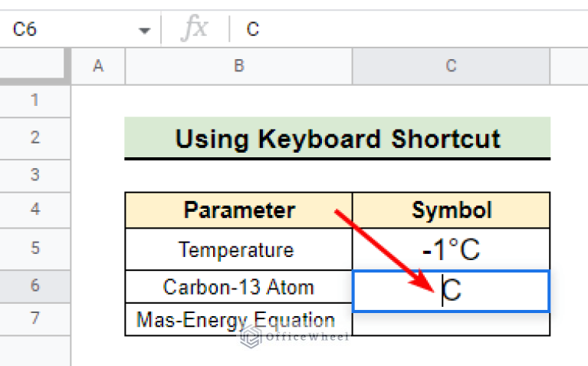Image resolution: width=588 pixels, height=366 pixels.
Task: Select row 6 header
Action: point(34,285)
